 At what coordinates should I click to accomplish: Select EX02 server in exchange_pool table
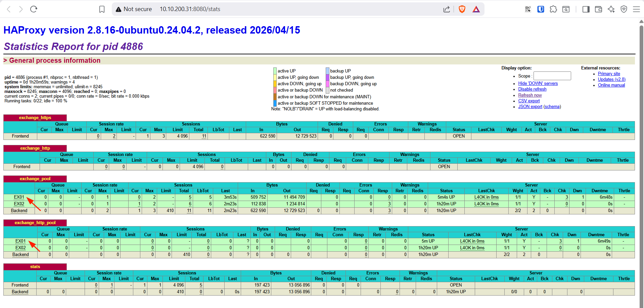click(19, 204)
